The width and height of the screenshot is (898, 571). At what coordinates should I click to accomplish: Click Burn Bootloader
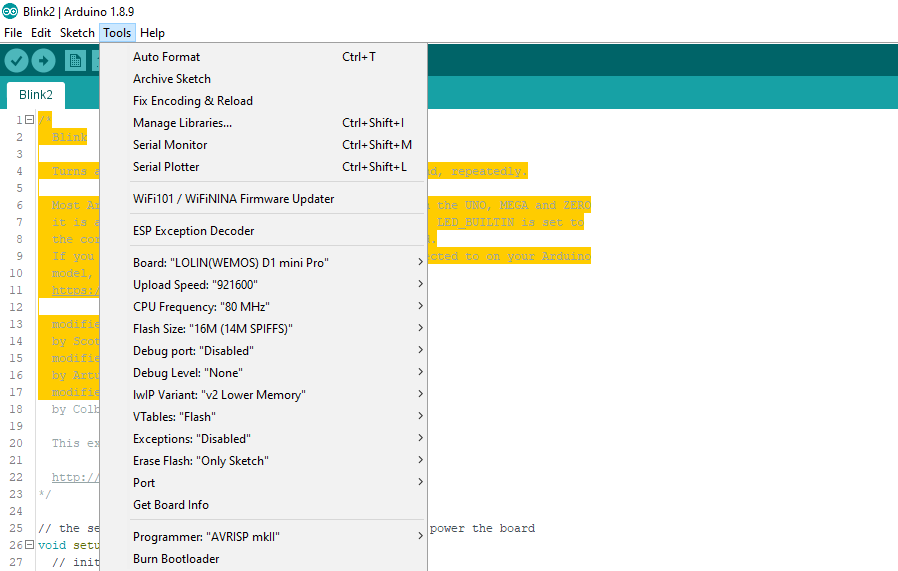(263, 559)
